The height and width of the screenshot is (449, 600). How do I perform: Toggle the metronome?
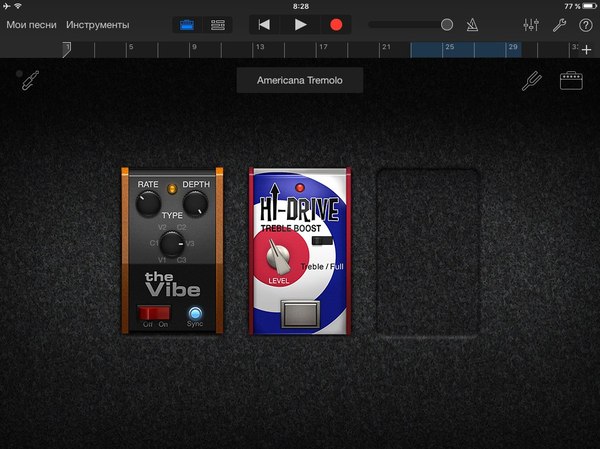pos(471,24)
